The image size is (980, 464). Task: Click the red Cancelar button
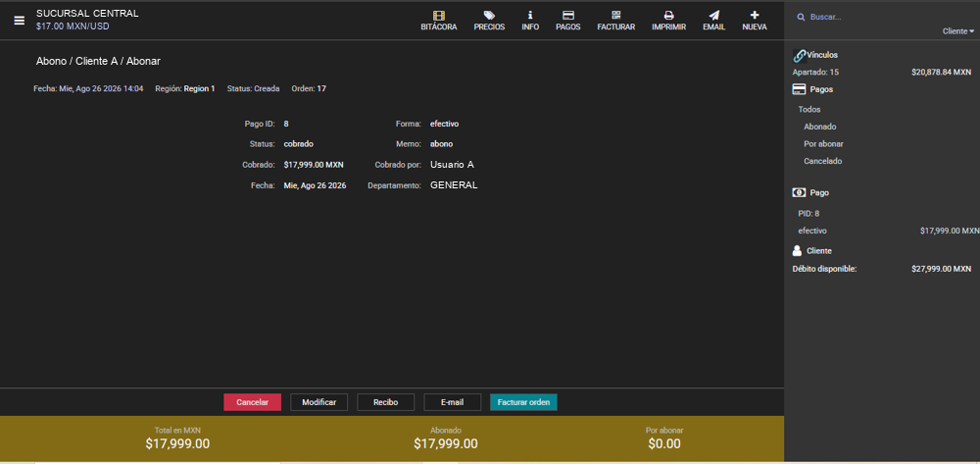tap(253, 402)
